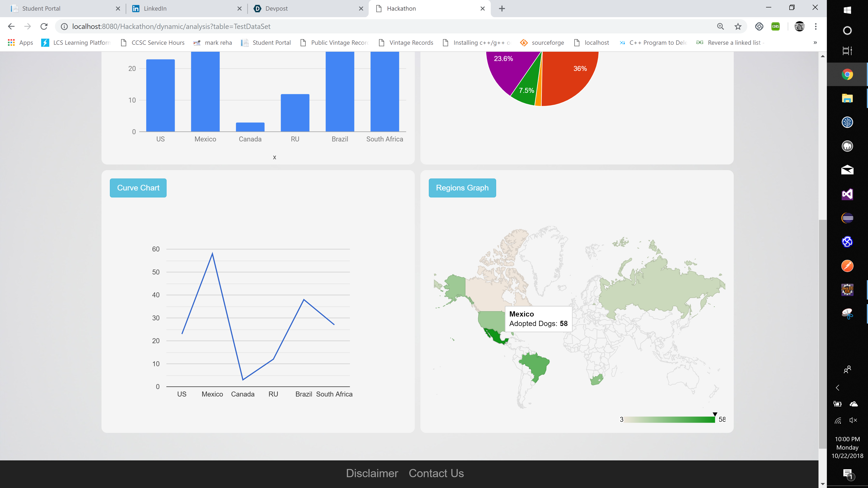Click the site information icon beside URL
Screen dimensions: 868x488
pyautogui.click(x=64, y=26)
